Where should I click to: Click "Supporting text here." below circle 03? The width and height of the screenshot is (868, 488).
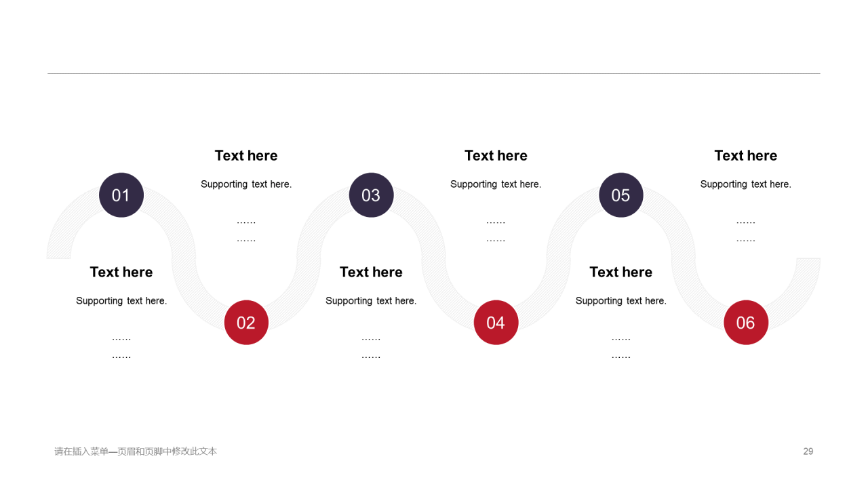click(371, 301)
